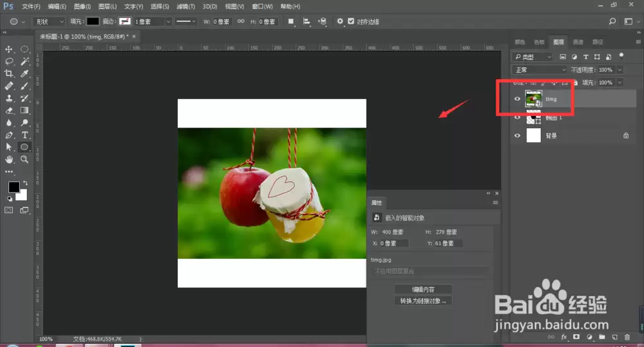The image size is (644, 347).
Task: Toggle the link width and height icon
Action: [x=241, y=21]
